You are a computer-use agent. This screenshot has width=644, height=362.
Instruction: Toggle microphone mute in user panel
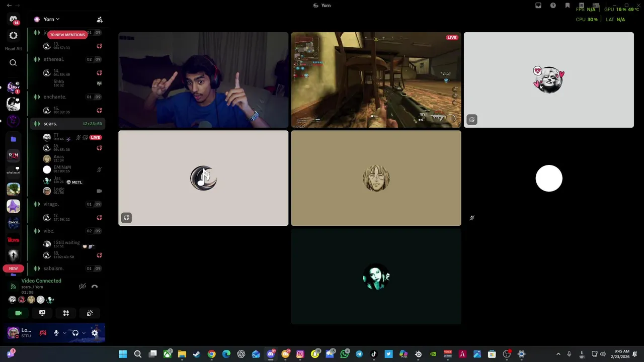[x=56, y=333]
